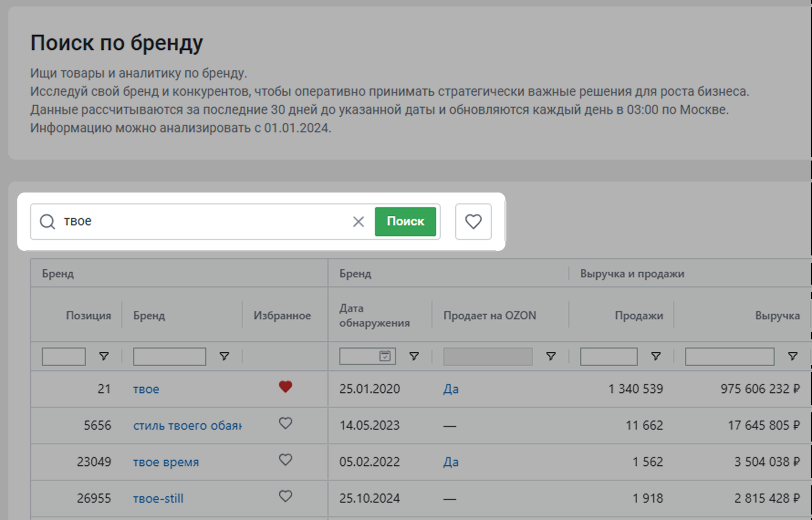Click the Бренд column filter input field

(170, 356)
